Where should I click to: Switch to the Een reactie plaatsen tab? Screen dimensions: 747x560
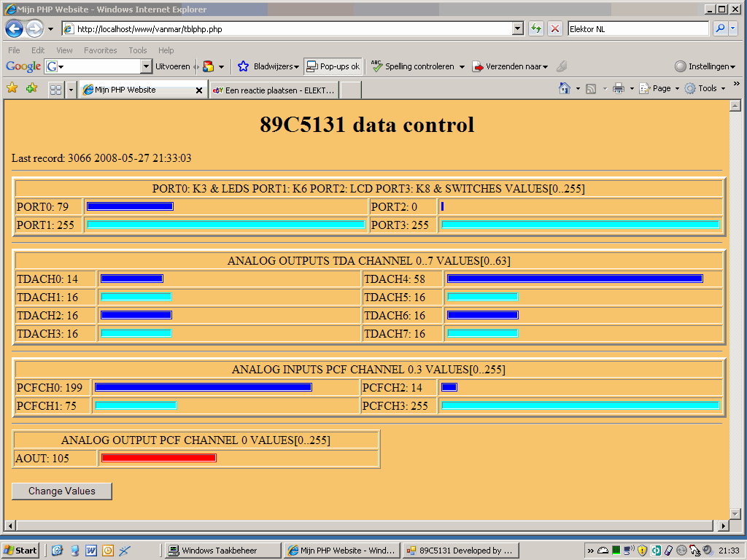pos(274,90)
